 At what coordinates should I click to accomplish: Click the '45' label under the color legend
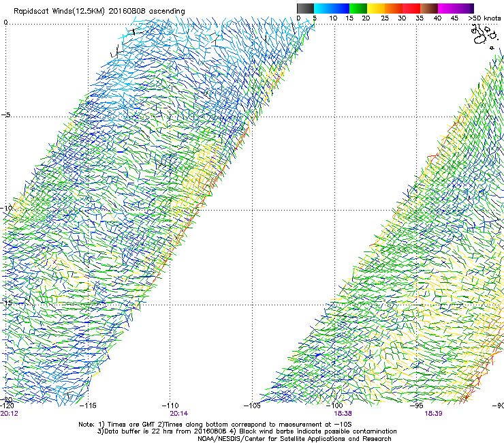454,18
